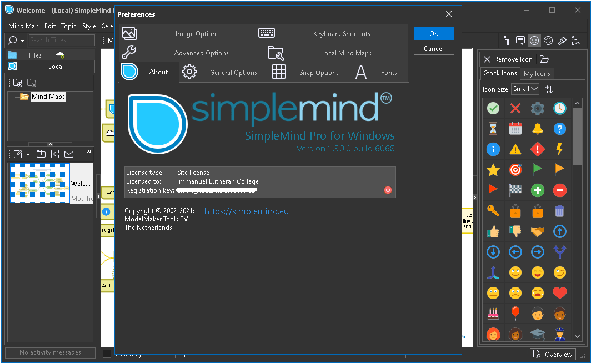The width and height of the screenshot is (591, 364).
Task: Select the Mind Maps folder
Action: pyautogui.click(x=48, y=97)
